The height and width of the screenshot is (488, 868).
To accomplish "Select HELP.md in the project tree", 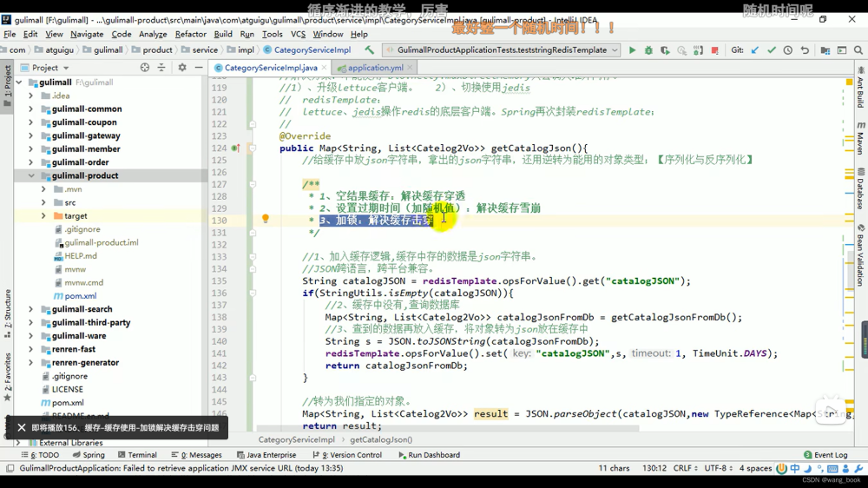I will click(x=80, y=256).
